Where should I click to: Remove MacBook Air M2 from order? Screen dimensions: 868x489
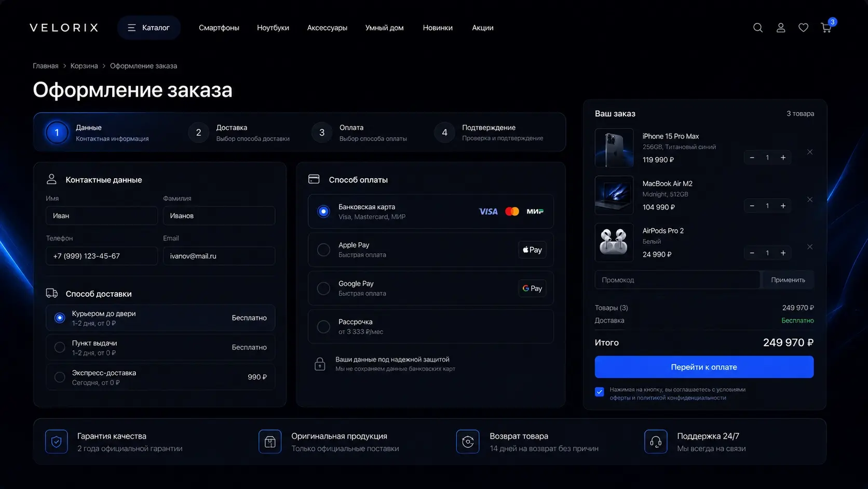pos(810,200)
